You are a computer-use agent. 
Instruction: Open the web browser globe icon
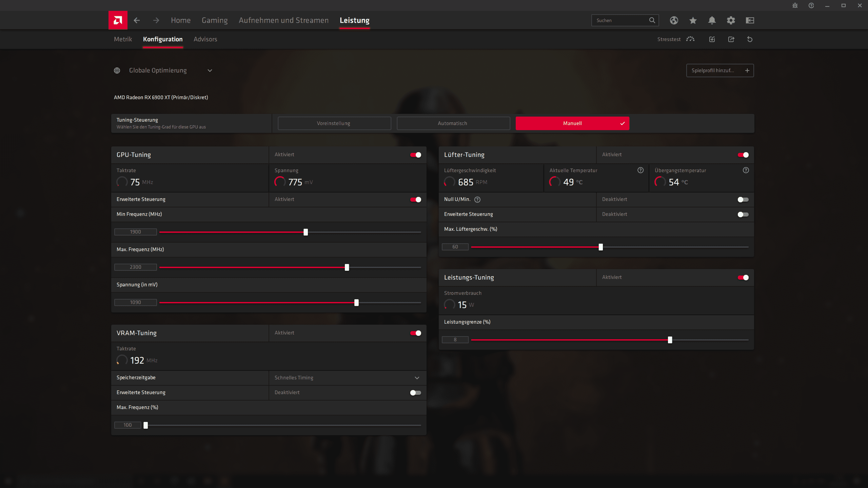click(674, 20)
